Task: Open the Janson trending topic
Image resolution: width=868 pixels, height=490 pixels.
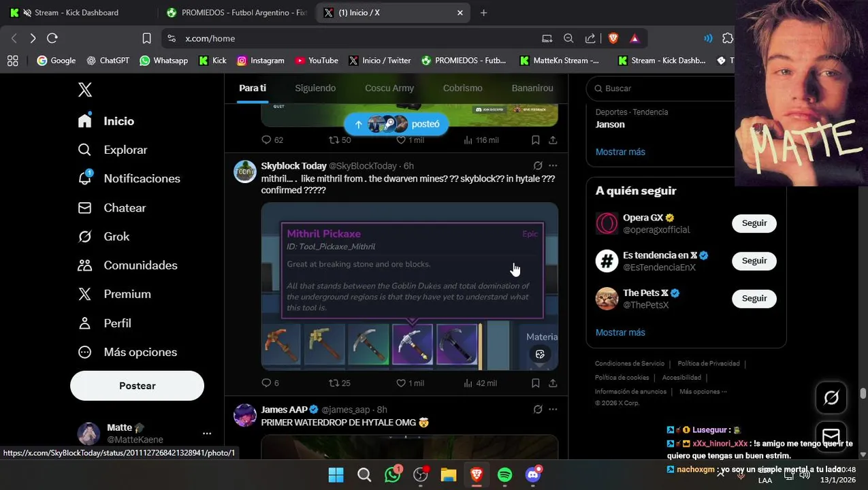Action: coord(610,125)
